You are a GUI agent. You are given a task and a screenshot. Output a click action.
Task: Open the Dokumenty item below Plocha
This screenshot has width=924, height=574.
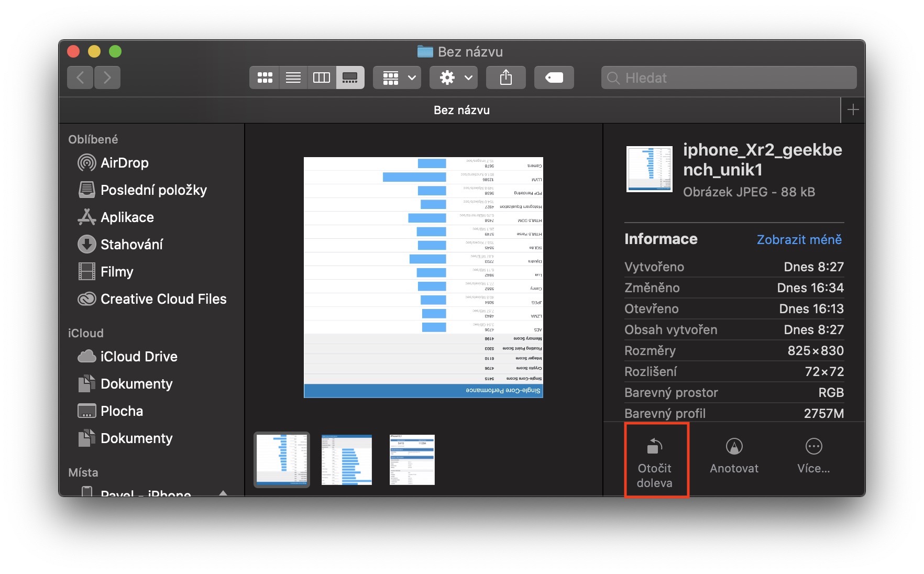125,438
